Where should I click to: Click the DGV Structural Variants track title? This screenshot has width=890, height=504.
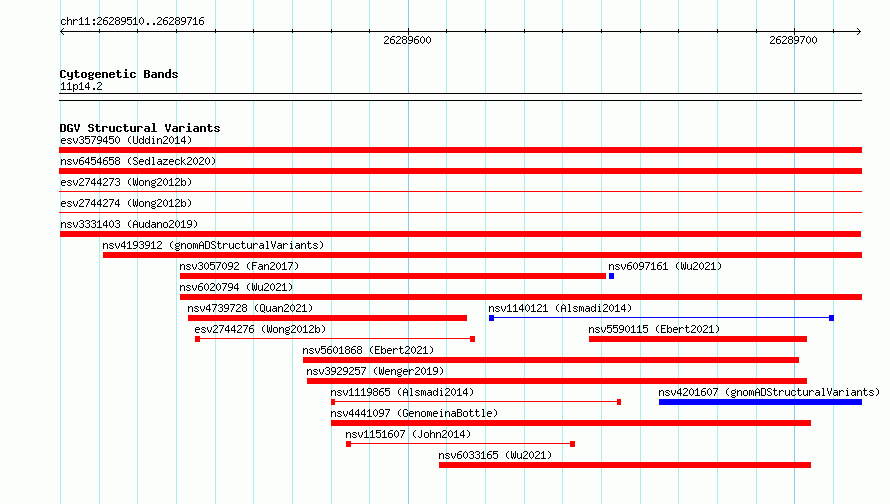140,128
